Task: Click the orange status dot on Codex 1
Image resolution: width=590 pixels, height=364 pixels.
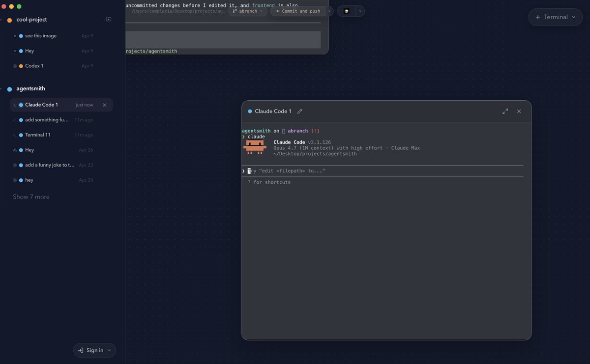Action: pos(21,66)
